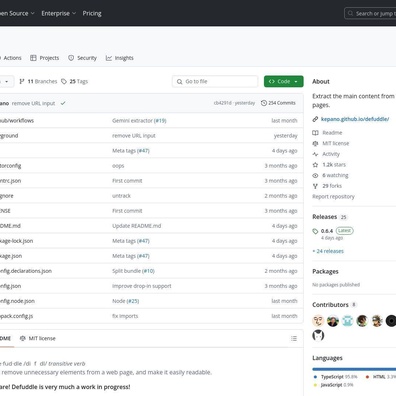Viewport: 396px width, 396px height.
Task: Click the Projects table icon
Action: click(33, 58)
